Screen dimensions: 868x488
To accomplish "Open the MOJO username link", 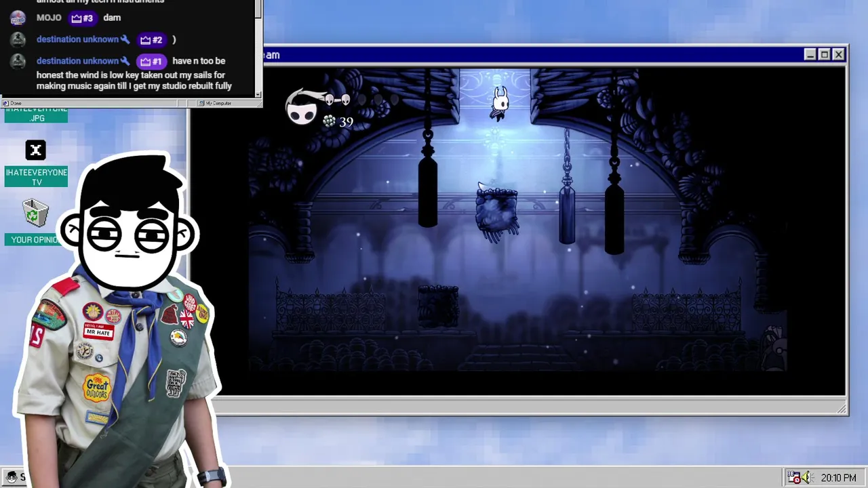I will coord(49,18).
